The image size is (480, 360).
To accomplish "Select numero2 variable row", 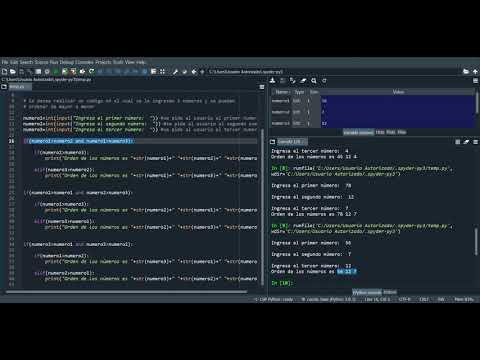I will click(373, 112).
